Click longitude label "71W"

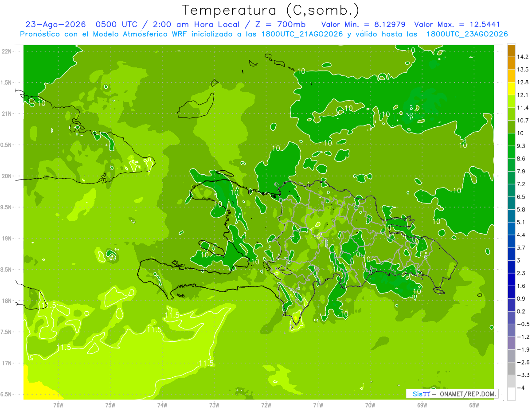coord(318,405)
